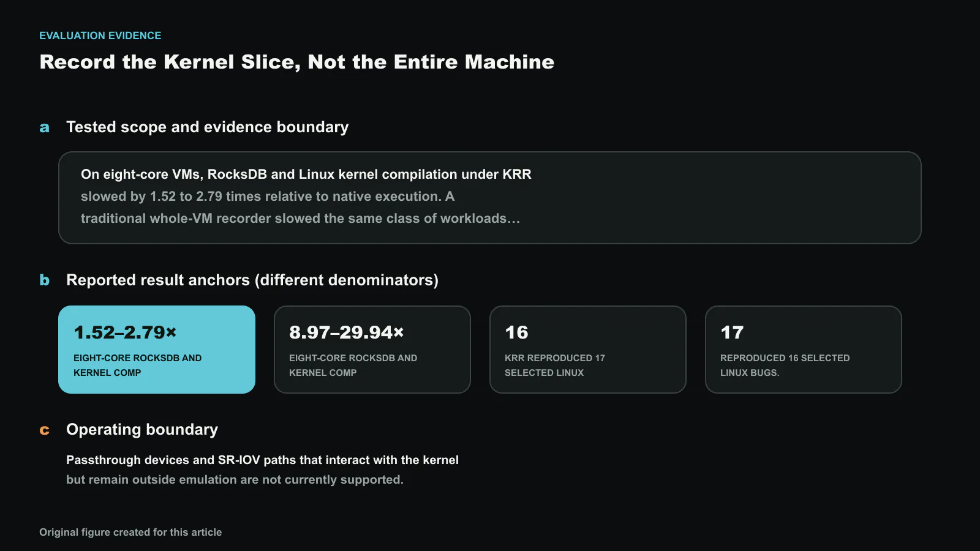Click 'remain outside emulation' grey text line
The width and height of the screenshot is (980, 551).
[x=235, y=479]
